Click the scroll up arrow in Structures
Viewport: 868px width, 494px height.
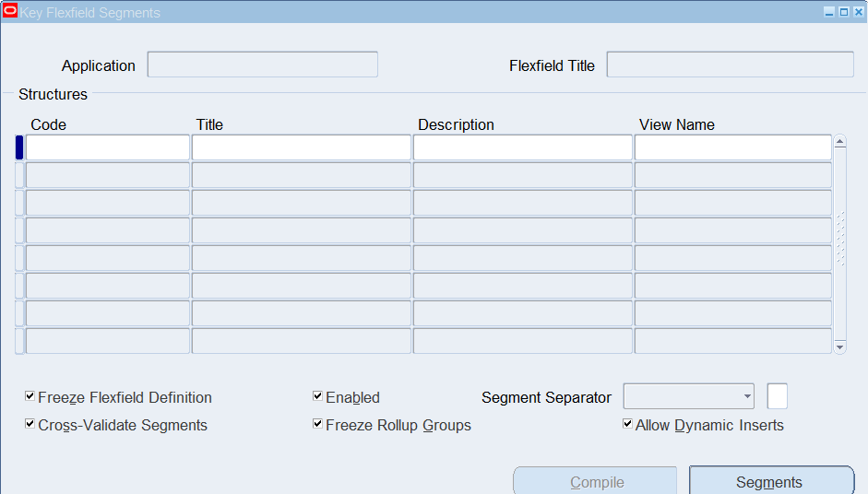pos(839,142)
